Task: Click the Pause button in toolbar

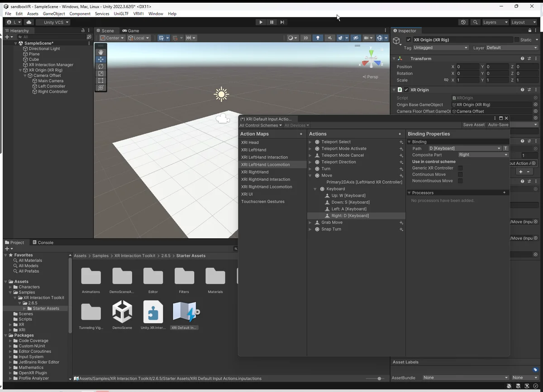Action: click(271, 22)
